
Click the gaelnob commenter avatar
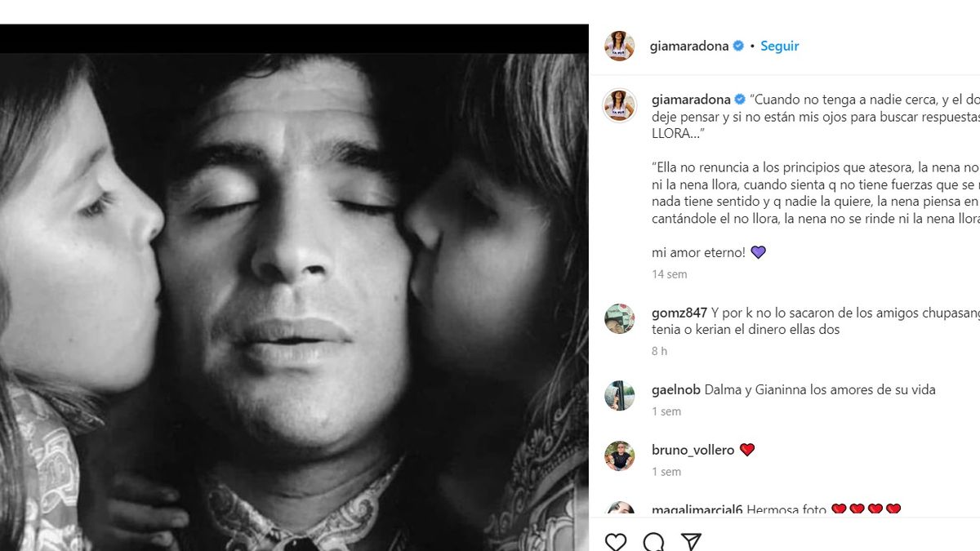tap(619, 396)
